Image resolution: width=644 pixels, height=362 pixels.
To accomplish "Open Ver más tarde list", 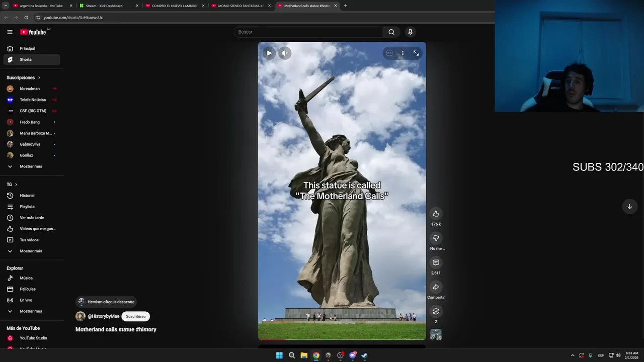I will (32, 218).
